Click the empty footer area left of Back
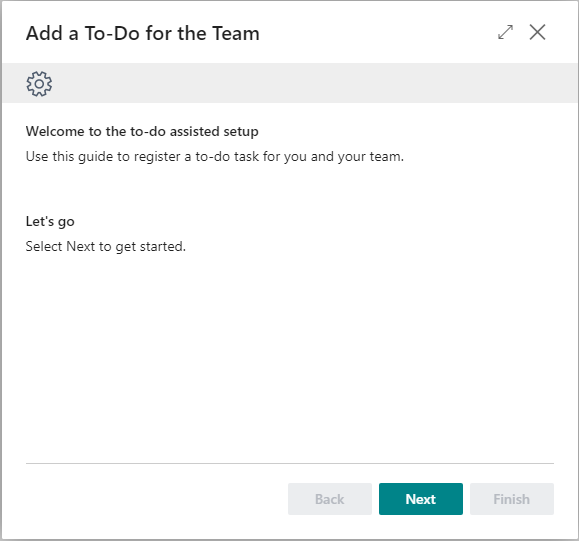This screenshot has width=579, height=541. [x=155, y=499]
